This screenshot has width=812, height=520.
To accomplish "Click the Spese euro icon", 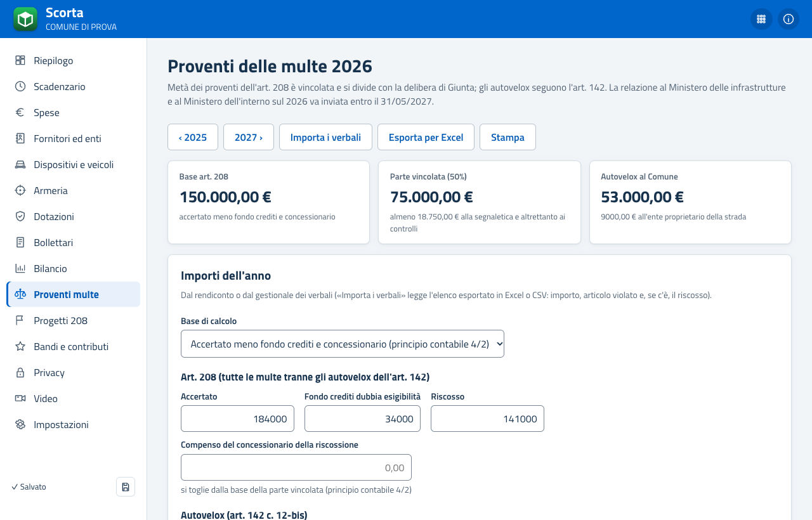I will pos(20,112).
